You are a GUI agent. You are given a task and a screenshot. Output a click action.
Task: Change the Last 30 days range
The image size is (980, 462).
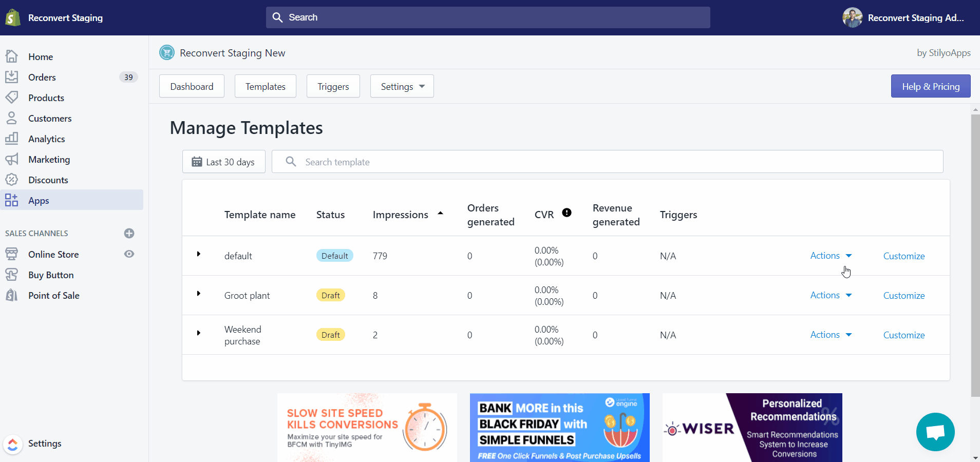click(x=224, y=162)
